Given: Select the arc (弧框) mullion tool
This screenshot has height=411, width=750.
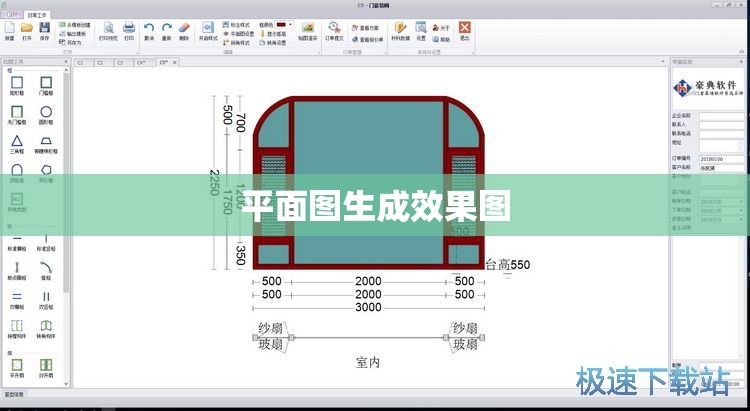Looking at the screenshot, I should tap(46, 270).
